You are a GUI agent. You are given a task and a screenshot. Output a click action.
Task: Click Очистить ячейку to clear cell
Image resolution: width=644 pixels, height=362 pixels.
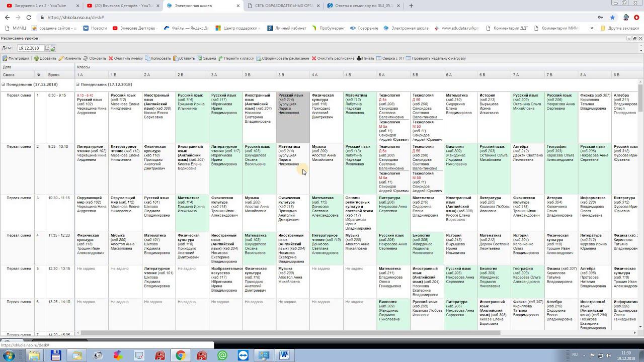point(126,58)
